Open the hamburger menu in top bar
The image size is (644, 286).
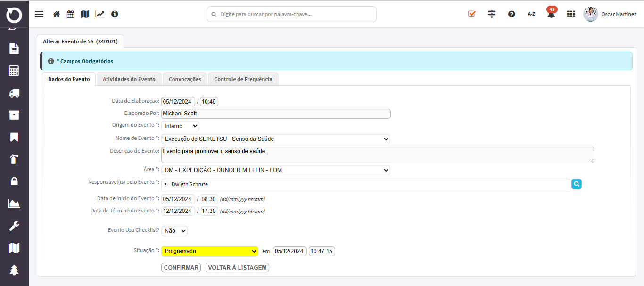pos(39,14)
